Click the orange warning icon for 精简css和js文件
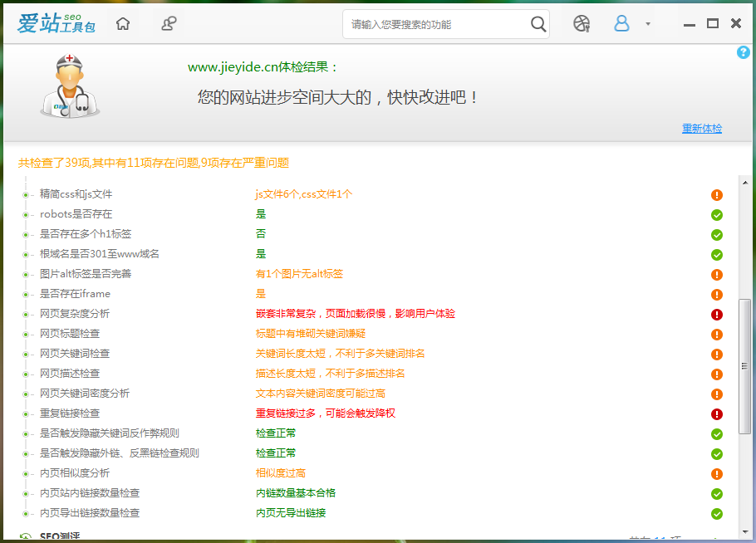The width and height of the screenshot is (756, 543). (x=717, y=195)
